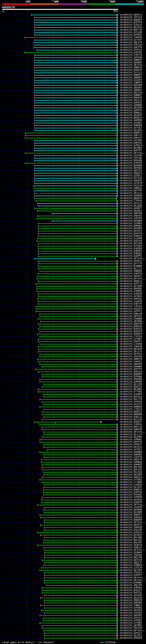Viewport: 146px width, 644px height.
Task: Select hit label UniRef100_C6SY00
Action: tap(131, 50)
